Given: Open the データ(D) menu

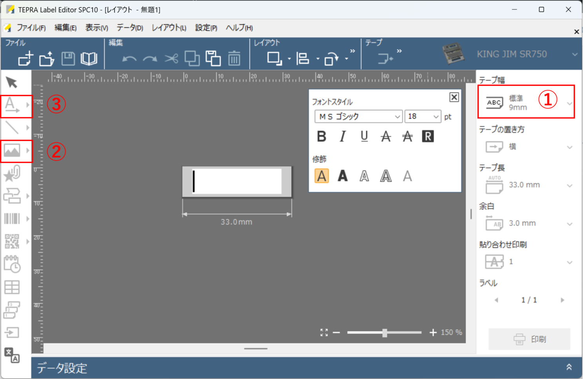Looking at the screenshot, I should 130,28.
